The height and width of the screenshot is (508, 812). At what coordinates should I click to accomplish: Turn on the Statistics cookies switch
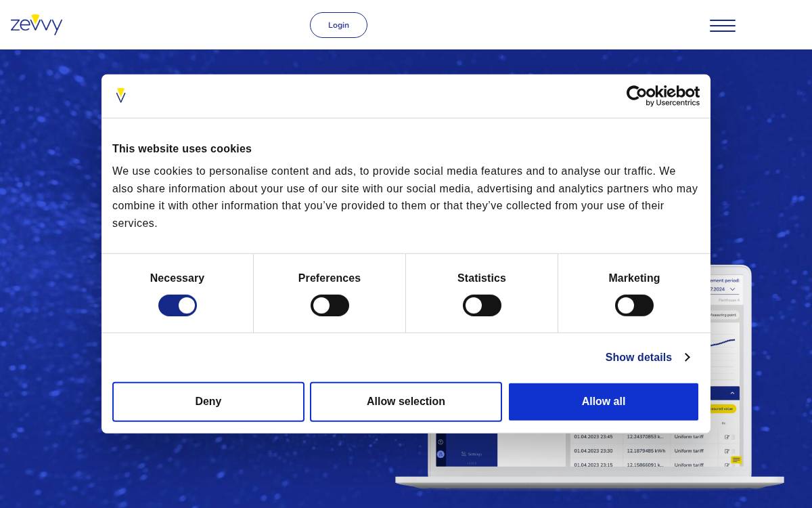click(x=482, y=305)
